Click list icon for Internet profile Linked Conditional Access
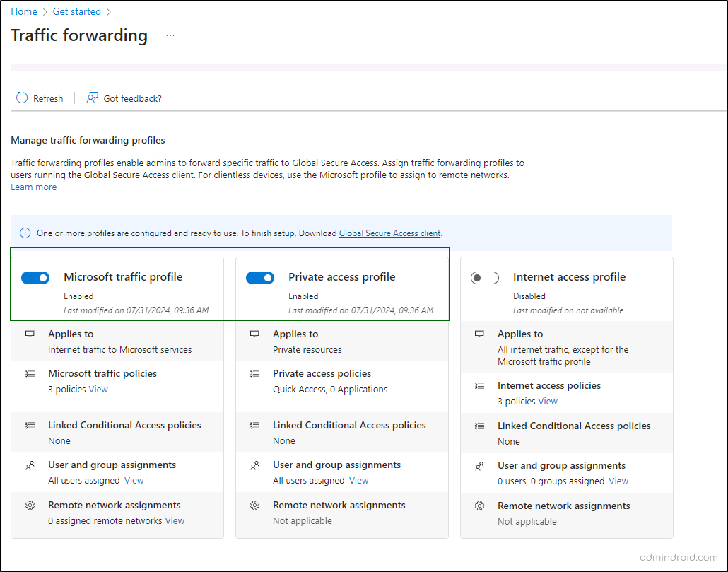The height and width of the screenshot is (572, 728). pos(479,426)
